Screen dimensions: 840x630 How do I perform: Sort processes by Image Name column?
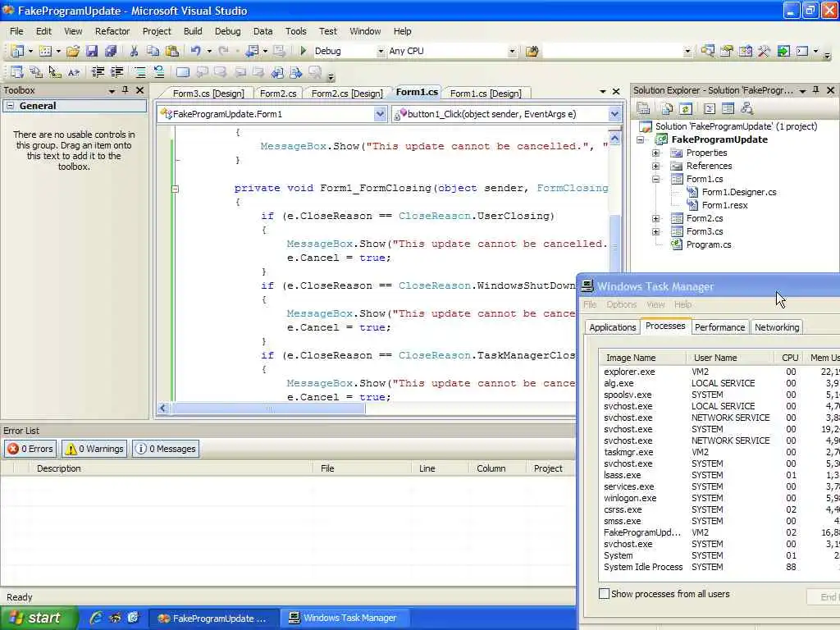coord(642,358)
